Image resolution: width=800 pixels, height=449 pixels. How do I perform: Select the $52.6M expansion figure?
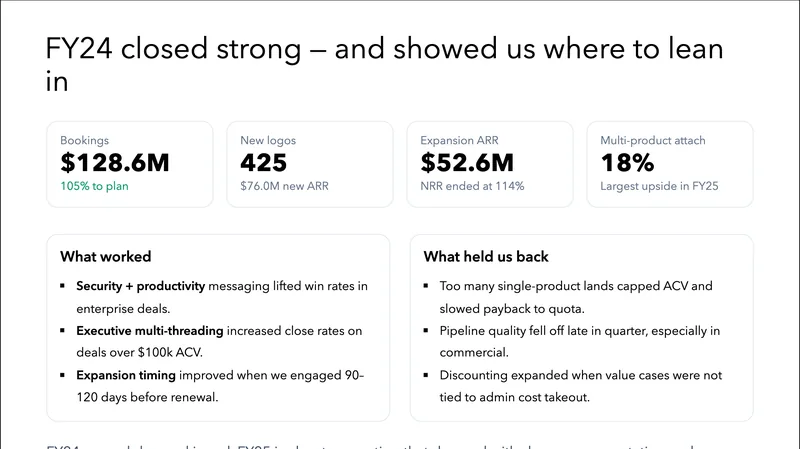point(467,162)
